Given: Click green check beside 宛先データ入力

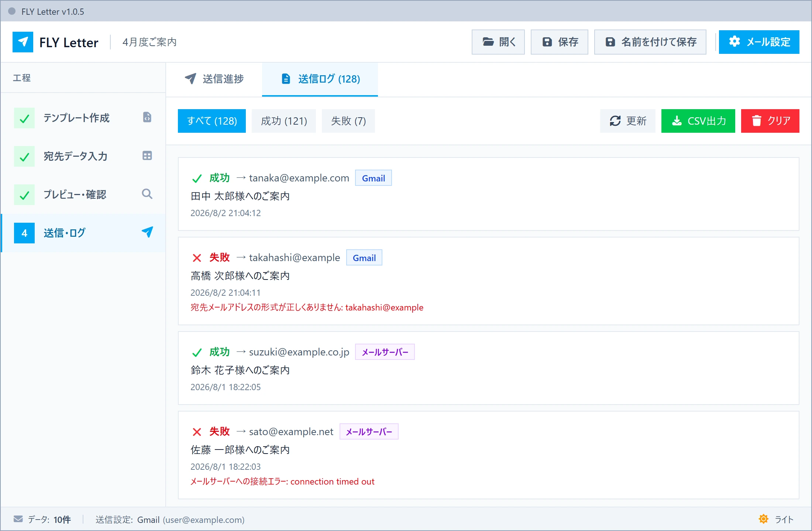Looking at the screenshot, I should [x=24, y=156].
